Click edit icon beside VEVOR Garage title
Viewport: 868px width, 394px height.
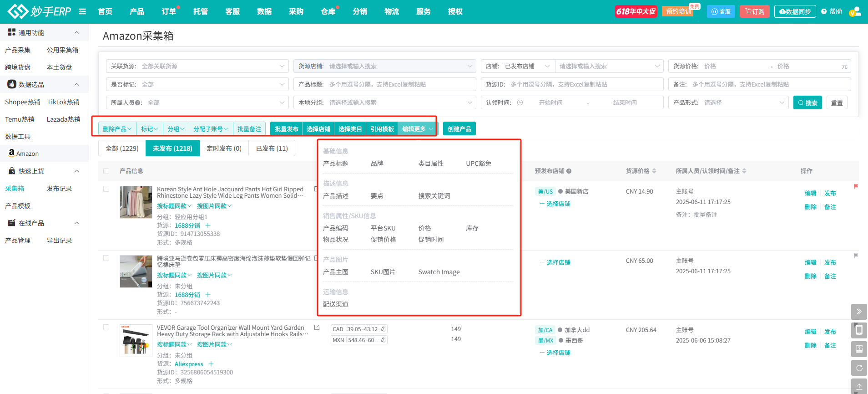[317, 327]
